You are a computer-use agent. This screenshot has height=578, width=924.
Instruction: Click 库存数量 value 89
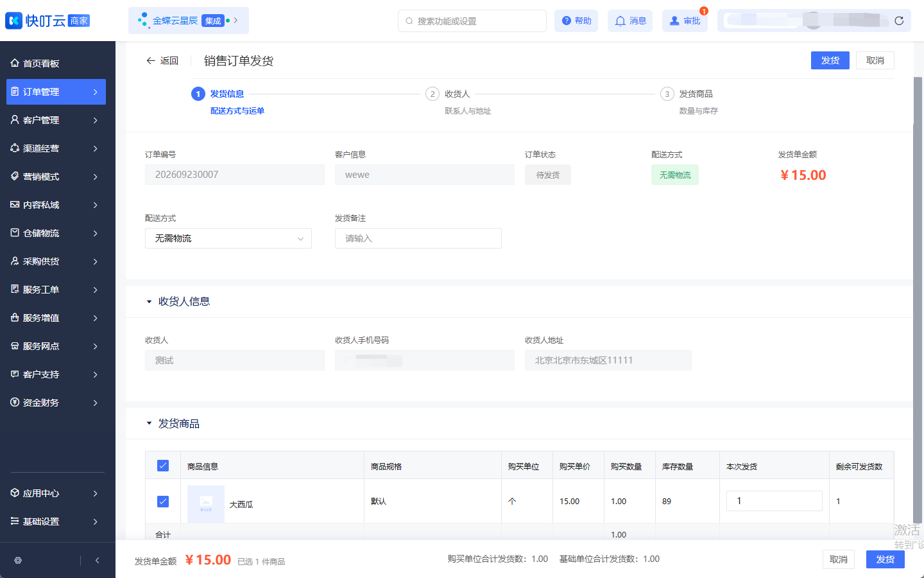coord(667,501)
